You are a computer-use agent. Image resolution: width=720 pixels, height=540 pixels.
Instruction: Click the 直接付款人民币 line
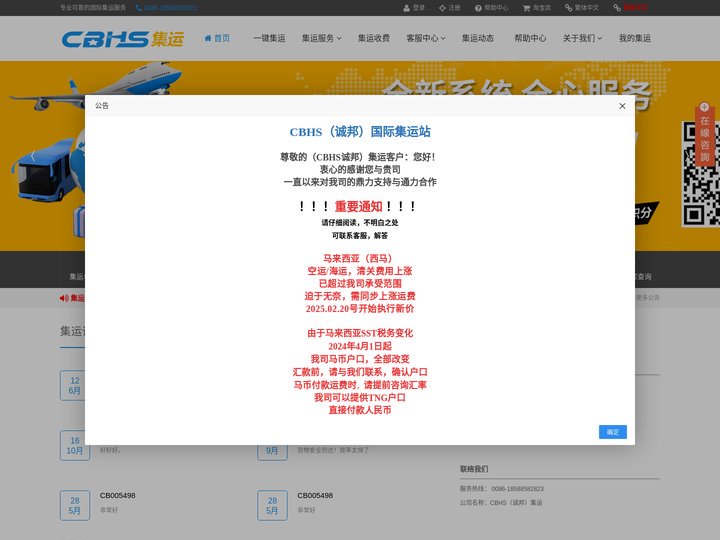(x=360, y=410)
